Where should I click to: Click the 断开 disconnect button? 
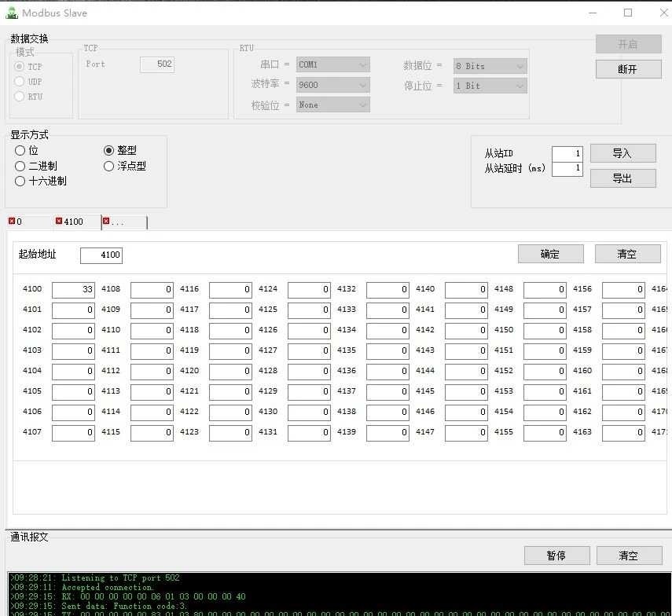click(629, 69)
